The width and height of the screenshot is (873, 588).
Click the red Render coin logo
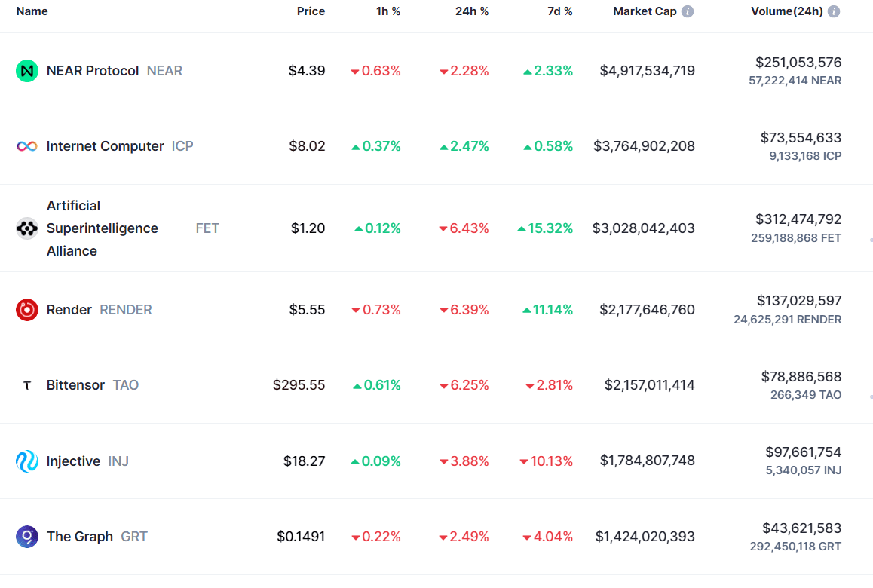pyautogui.click(x=27, y=310)
